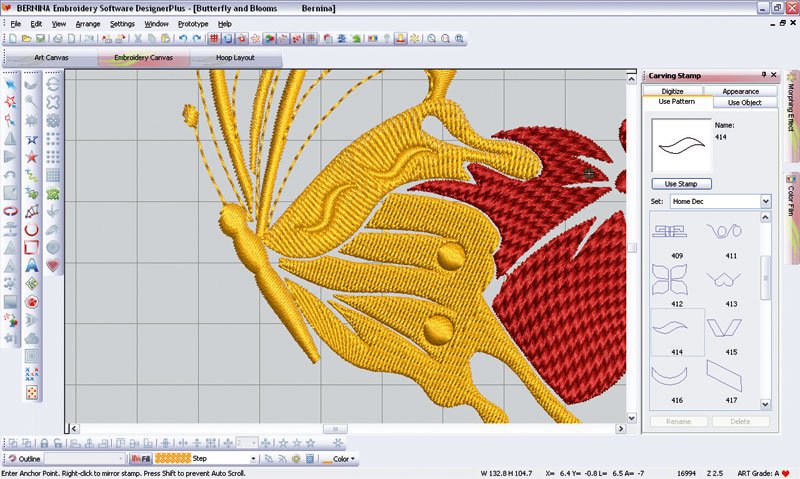The image size is (800, 479).
Task: Click the last magnifier zoom icon
Action: (460, 39)
